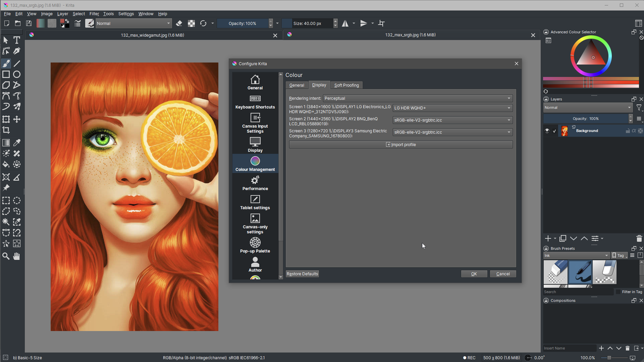Viewport: 644px width, 362px height.
Task: Toggle Preserve Alpha in the toolbar
Action: point(191,23)
